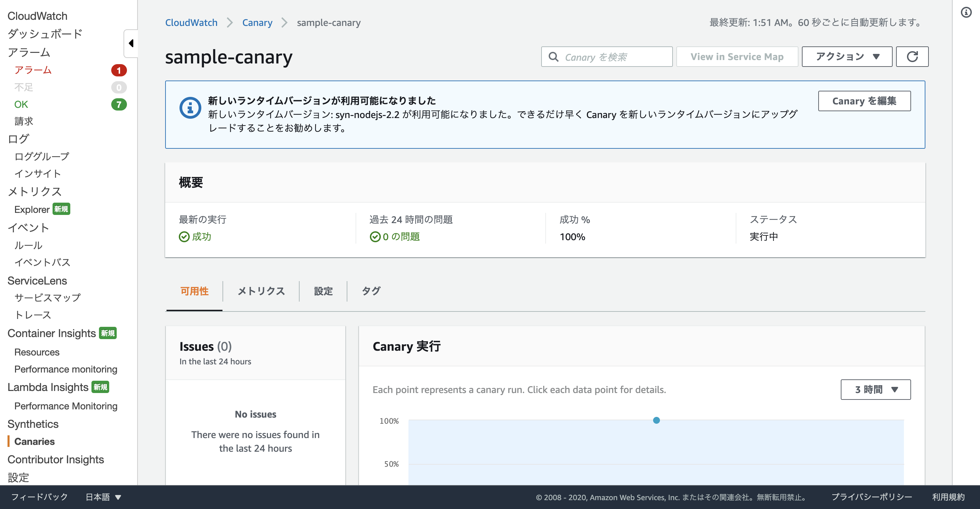Open Performance Monitoring under Lambda Insights
980x509 pixels.
coord(66,406)
